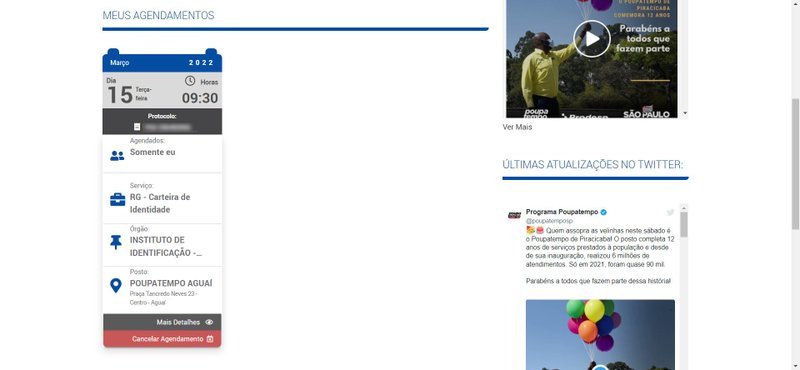Click the Twitter feed scrollbar thumb
The image size is (800, 370).
point(684,225)
